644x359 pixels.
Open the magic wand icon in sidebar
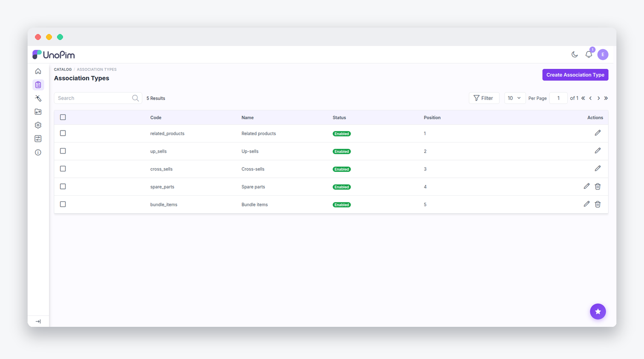click(38, 98)
